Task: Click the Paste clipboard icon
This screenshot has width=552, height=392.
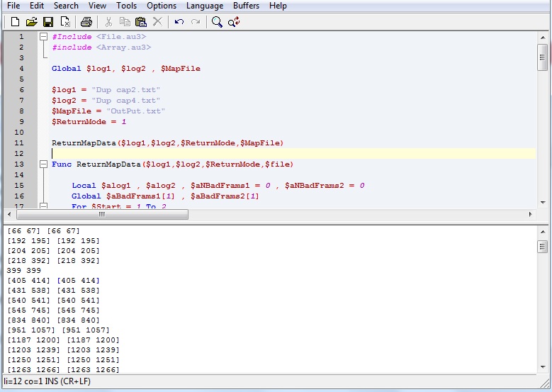Action: point(141,22)
